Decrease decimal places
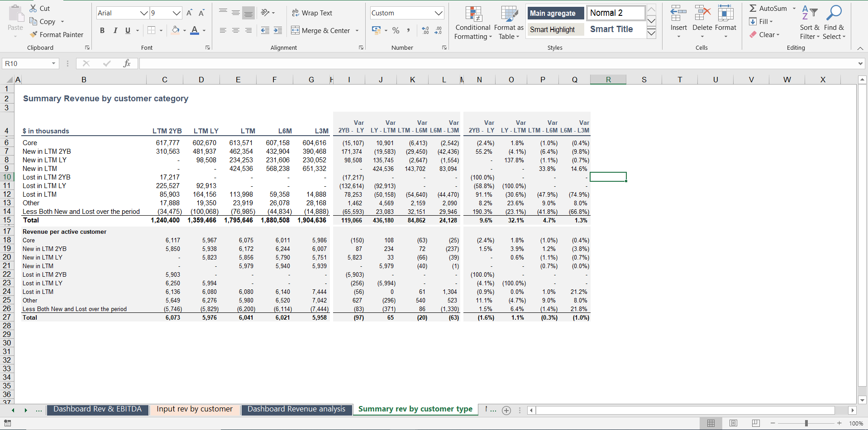This screenshot has height=430, width=868. click(x=438, y=30)
